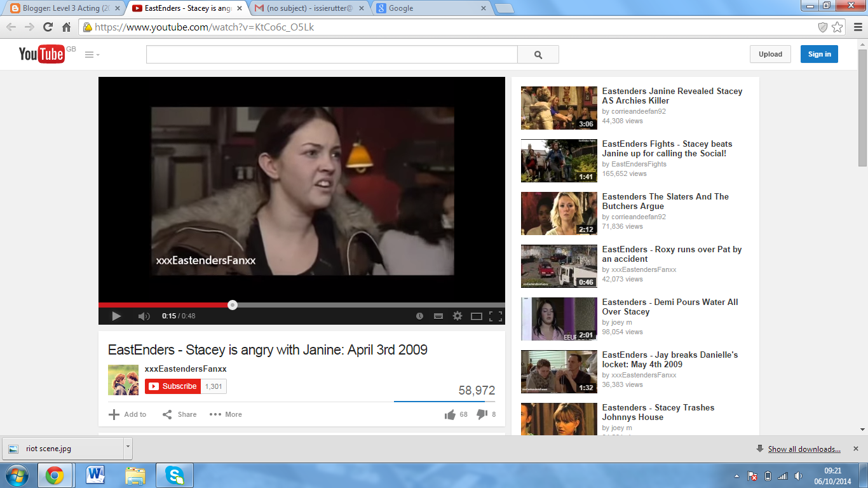This screenshot has width=868, height=488.
Task: Switch to the Gmail (no subject) tab
Action: point(308,8)
